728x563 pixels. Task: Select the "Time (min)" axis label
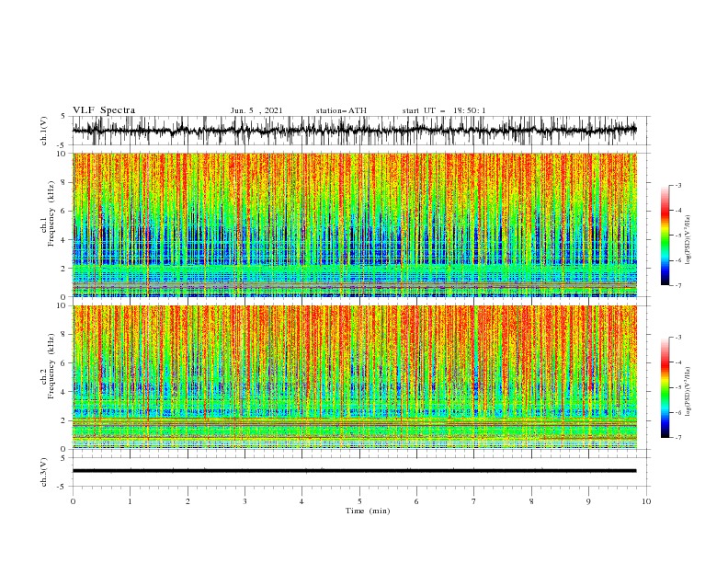[x=368, y=511]
